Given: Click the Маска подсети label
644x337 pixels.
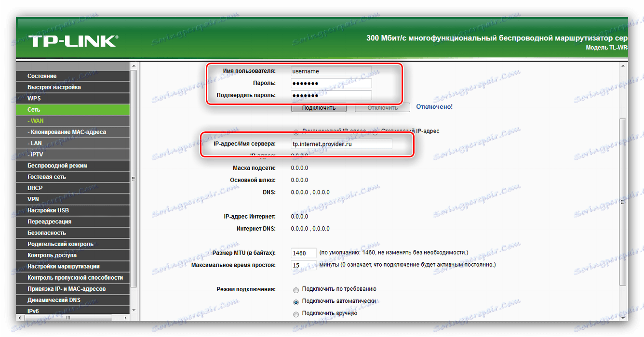Looking at the screenshot, I should [254, 168].
